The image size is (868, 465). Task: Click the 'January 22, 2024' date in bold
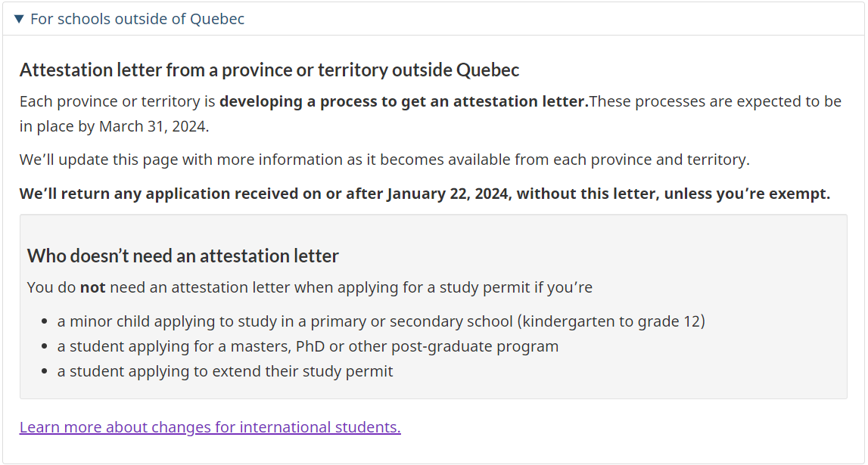tap(448, 194)
